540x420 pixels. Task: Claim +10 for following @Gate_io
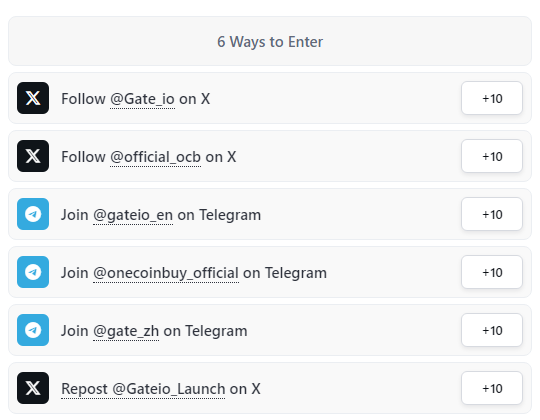point(492,98)
